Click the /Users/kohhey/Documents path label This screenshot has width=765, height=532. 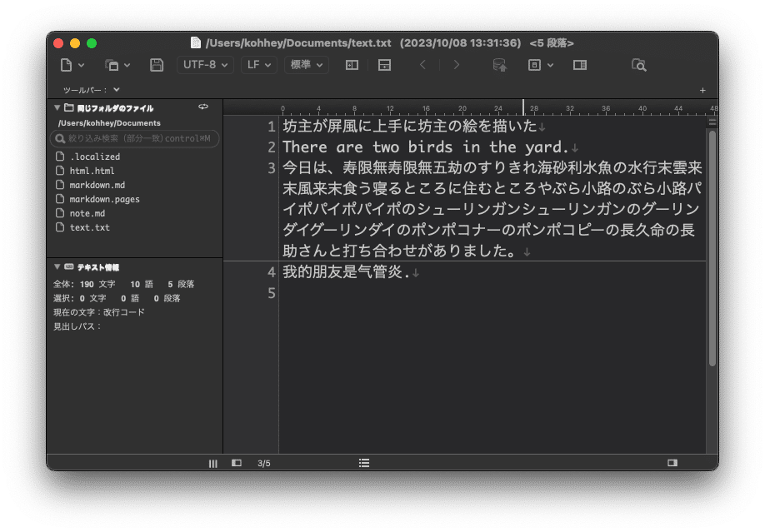109,123
